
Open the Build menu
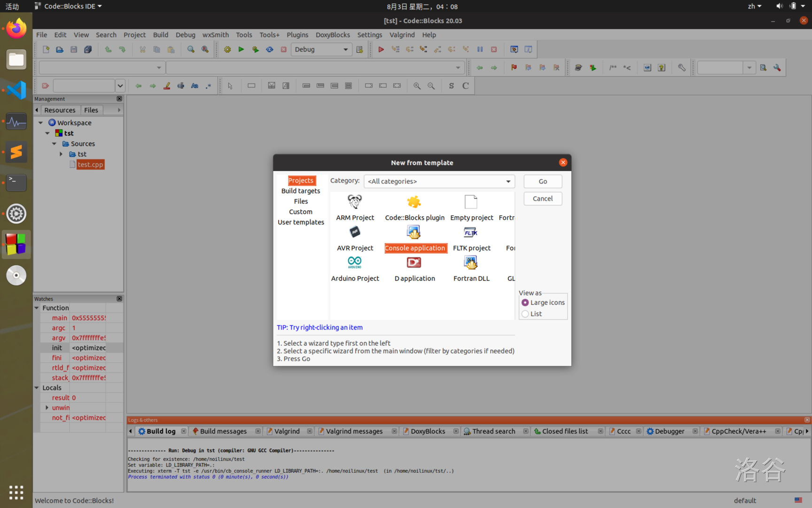[160, 35]
